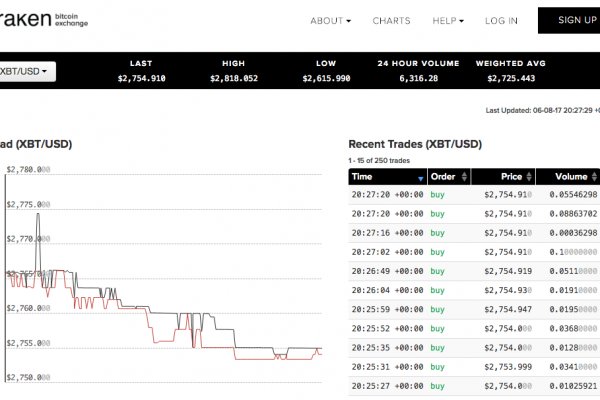
Task: Go to the CHARTS page
Action: pyautogui.click(x=391, y=20)
